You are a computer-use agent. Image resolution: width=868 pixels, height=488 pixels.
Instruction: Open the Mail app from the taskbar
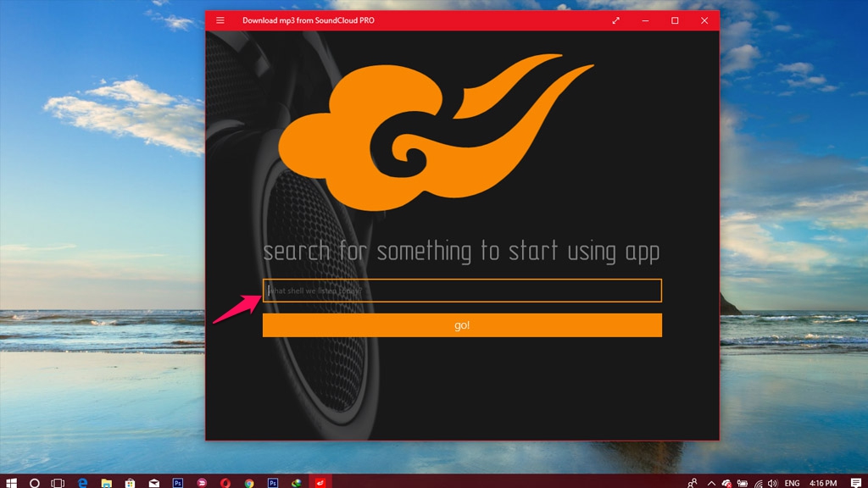click(154, 483)
